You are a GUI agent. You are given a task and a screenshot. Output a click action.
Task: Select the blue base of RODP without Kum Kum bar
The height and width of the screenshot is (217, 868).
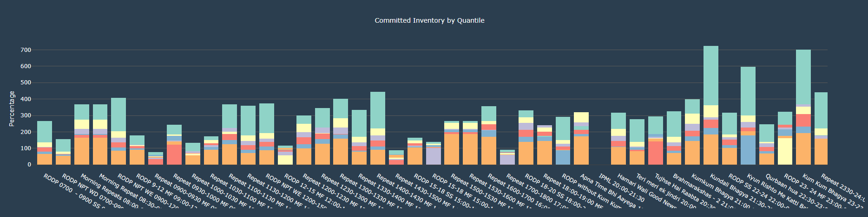(x=563, y=157)
